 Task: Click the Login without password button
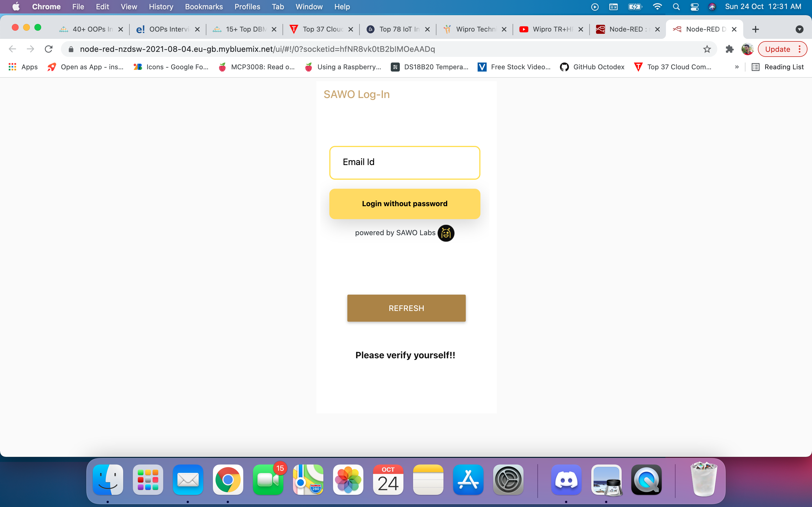point(405,204)
